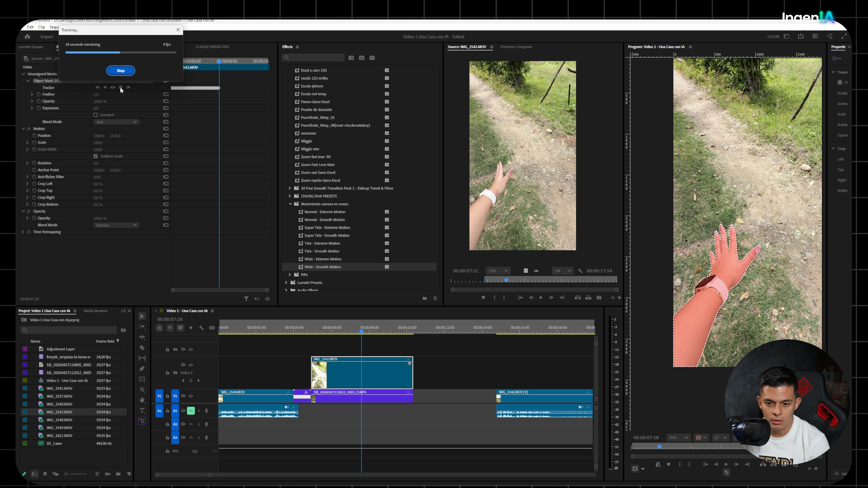This screenshot has height=488, width=868.
Task: Switch to the Premiere Composer tab
Action: pos(516,47)
